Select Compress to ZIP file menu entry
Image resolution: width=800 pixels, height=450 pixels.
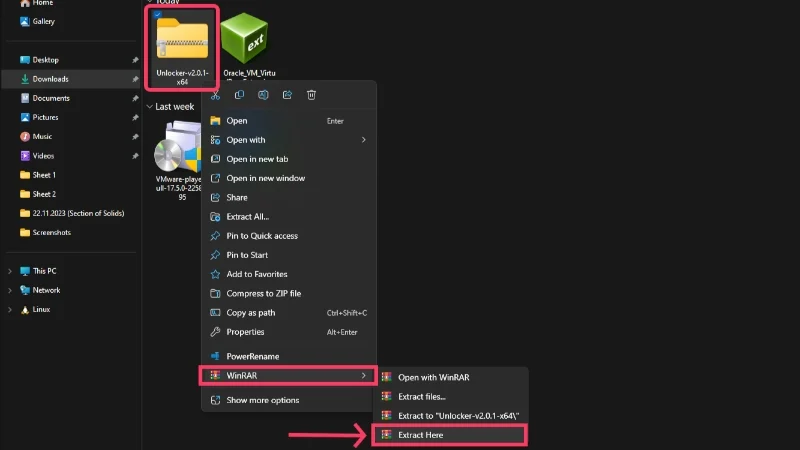(x=263, y=293)
